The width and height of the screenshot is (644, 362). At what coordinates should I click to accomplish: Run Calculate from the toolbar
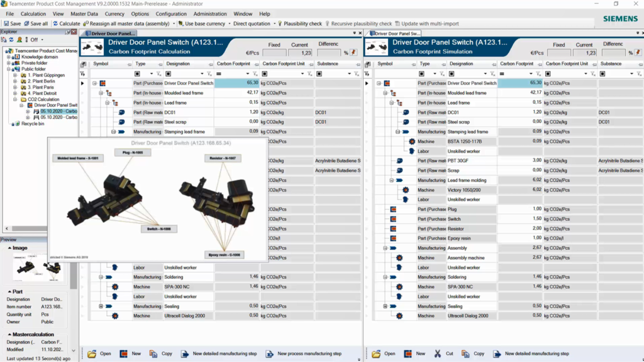(66, 23)
